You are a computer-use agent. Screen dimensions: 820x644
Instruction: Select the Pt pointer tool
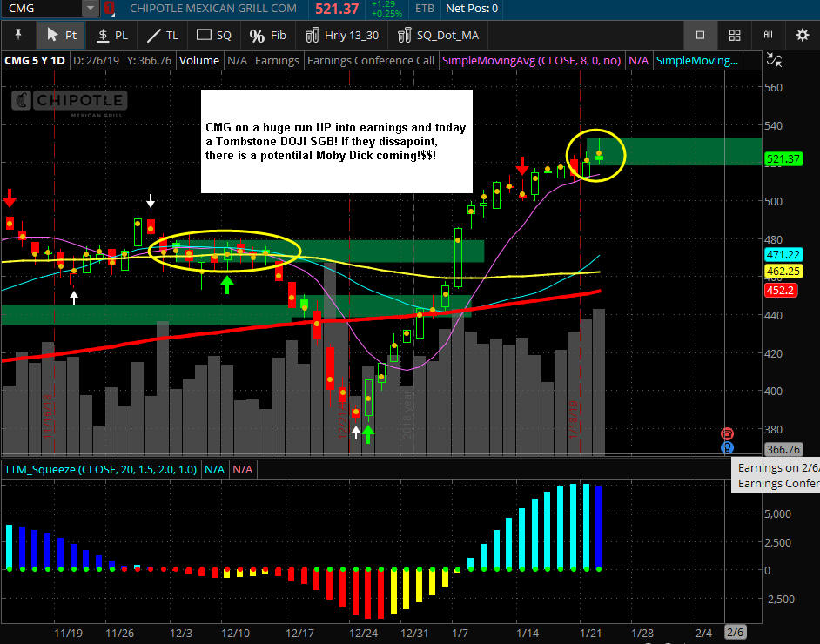pyautogui.click(x=61, y=35)
